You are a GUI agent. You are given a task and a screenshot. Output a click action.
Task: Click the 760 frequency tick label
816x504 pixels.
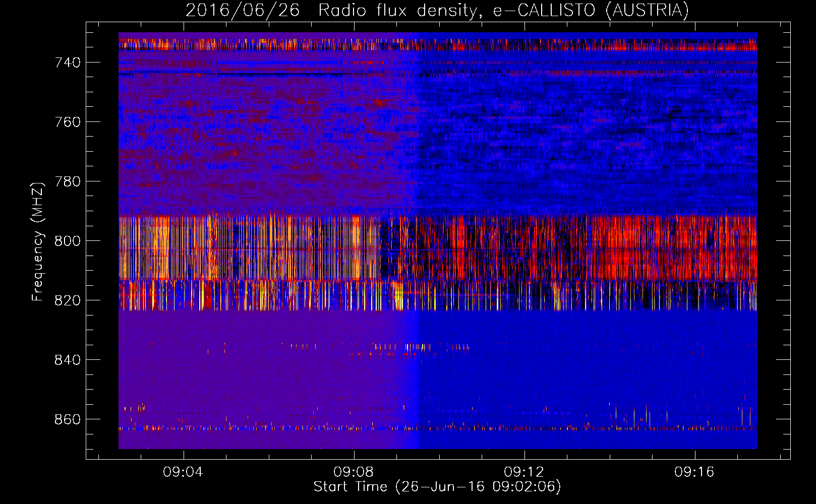[x=68, y=122]
